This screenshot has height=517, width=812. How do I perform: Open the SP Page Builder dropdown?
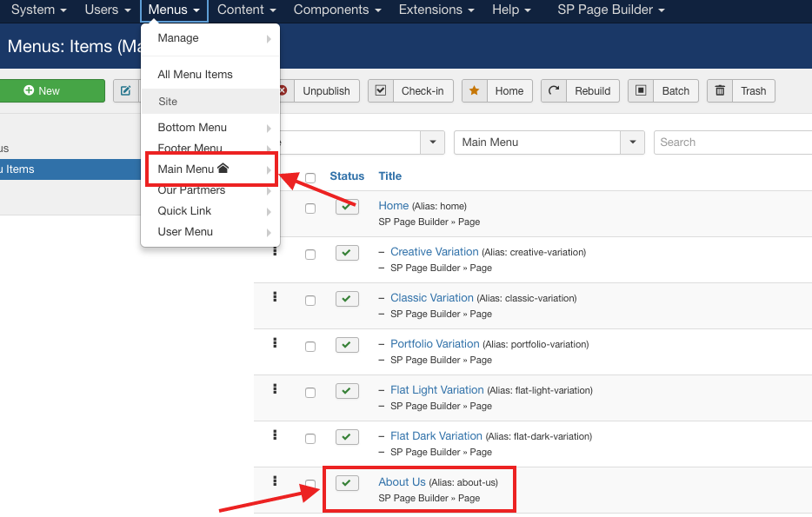tap(610, 10)
